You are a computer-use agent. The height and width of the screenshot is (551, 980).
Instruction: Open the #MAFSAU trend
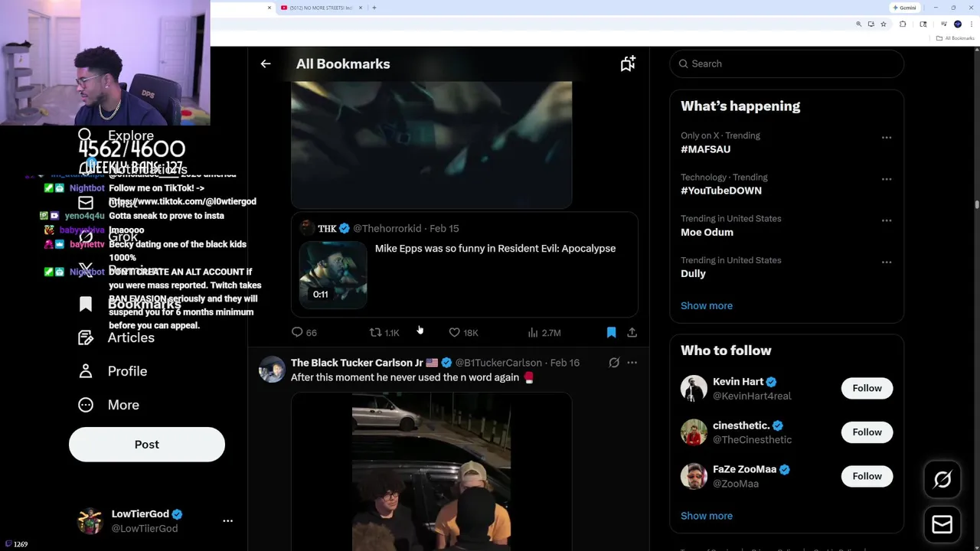click(705, 149)
